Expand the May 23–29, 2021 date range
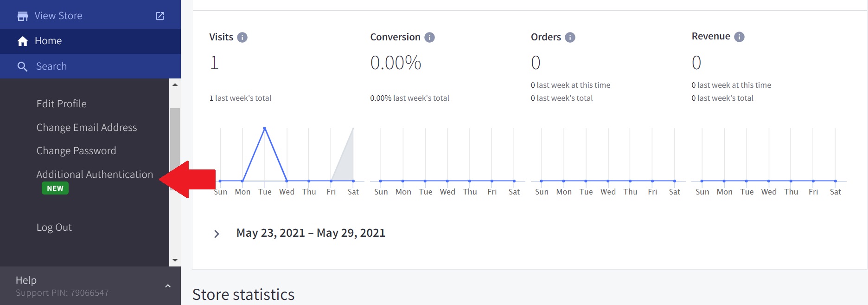The height and width of the screenshot is (305, 868). coord(217,234)
